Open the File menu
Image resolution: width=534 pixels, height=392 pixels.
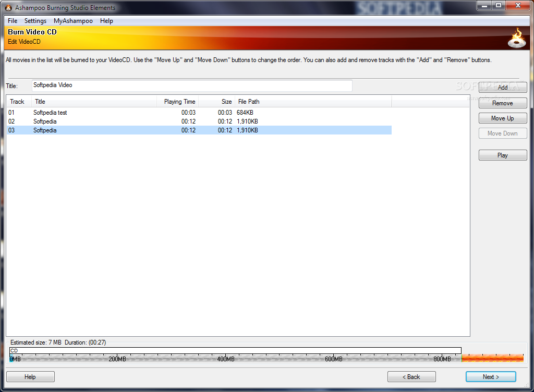pos(13,21)
